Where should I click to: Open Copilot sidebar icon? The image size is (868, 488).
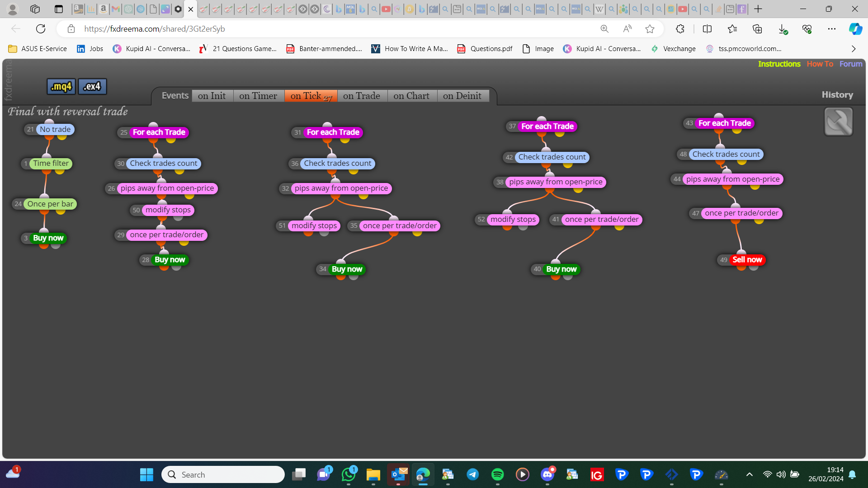855,29
